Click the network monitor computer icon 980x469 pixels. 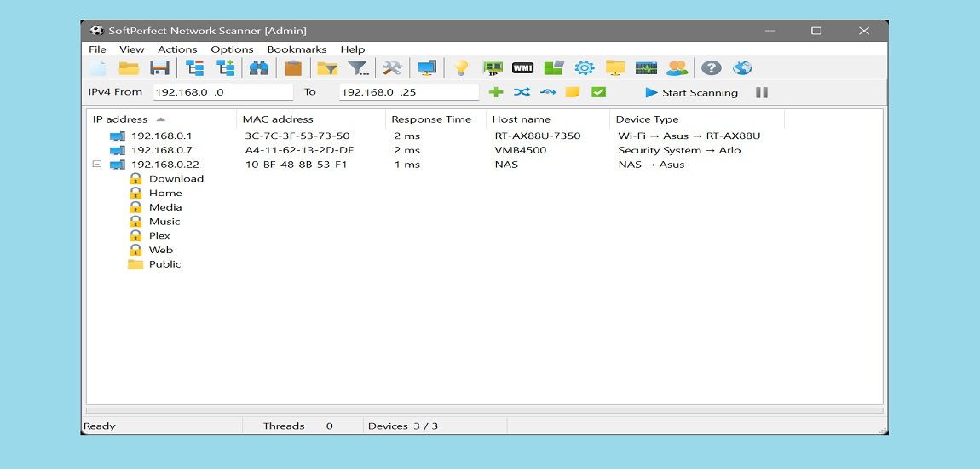(427, 68)
